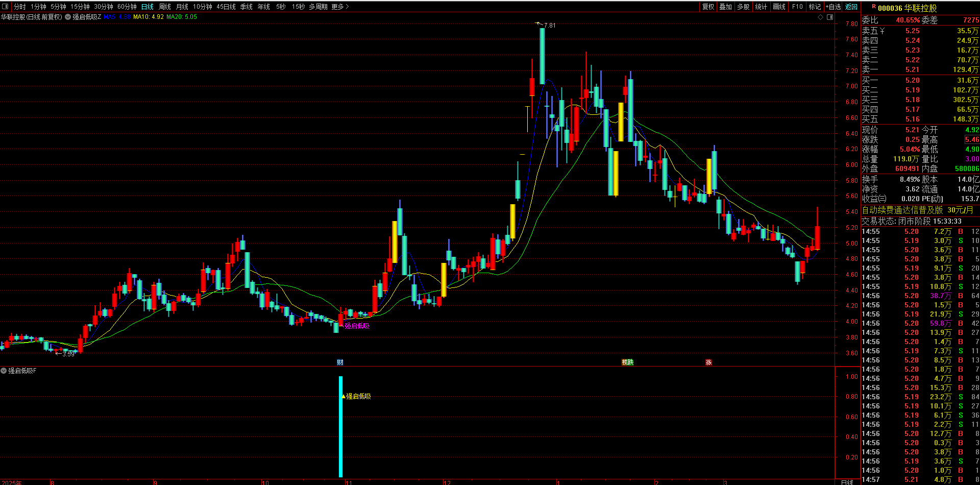Click the 华联控股(日线,前复权) chart title
Viewport: 980px width, 485px height.
(31, 17)
